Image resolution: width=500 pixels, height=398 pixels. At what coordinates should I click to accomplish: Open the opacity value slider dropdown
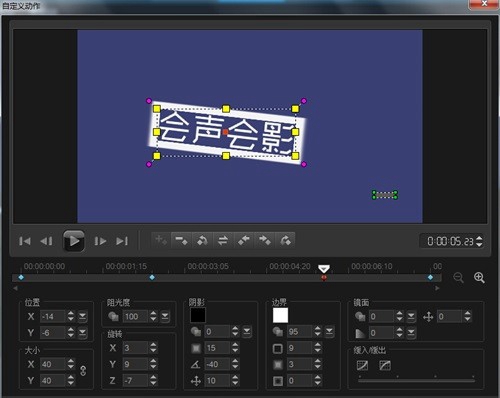pyautogui.click(x=165, y=316)
